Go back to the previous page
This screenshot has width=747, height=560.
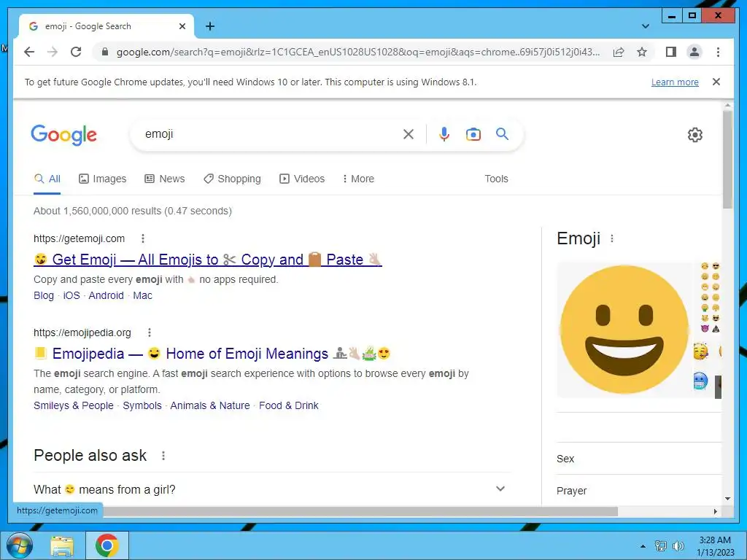[29, 52]
